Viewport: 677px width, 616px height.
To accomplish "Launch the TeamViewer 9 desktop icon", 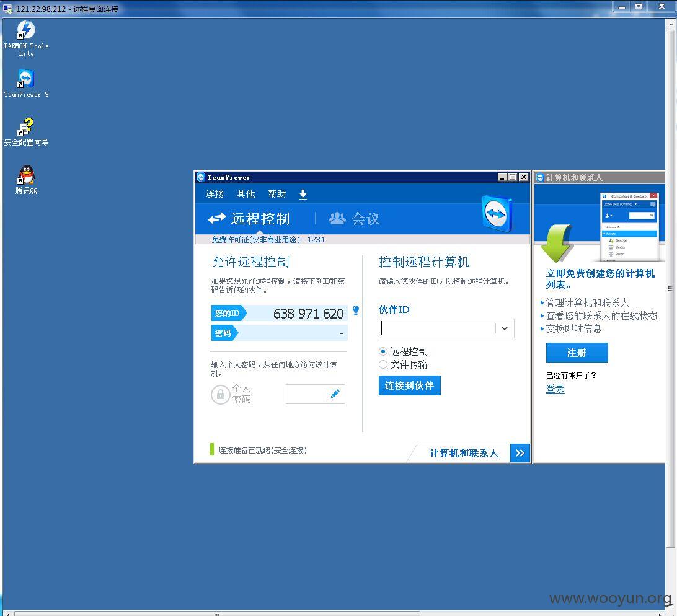I will point(26,83).
